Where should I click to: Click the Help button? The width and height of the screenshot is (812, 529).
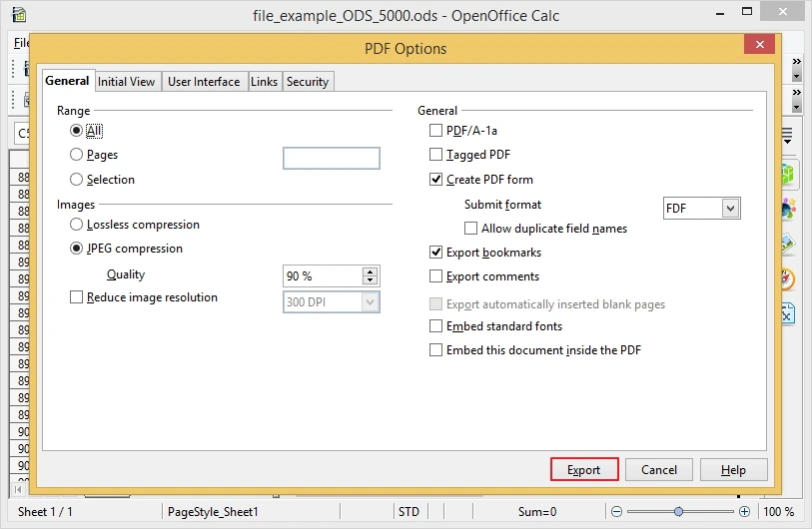(x=733, y=469)
